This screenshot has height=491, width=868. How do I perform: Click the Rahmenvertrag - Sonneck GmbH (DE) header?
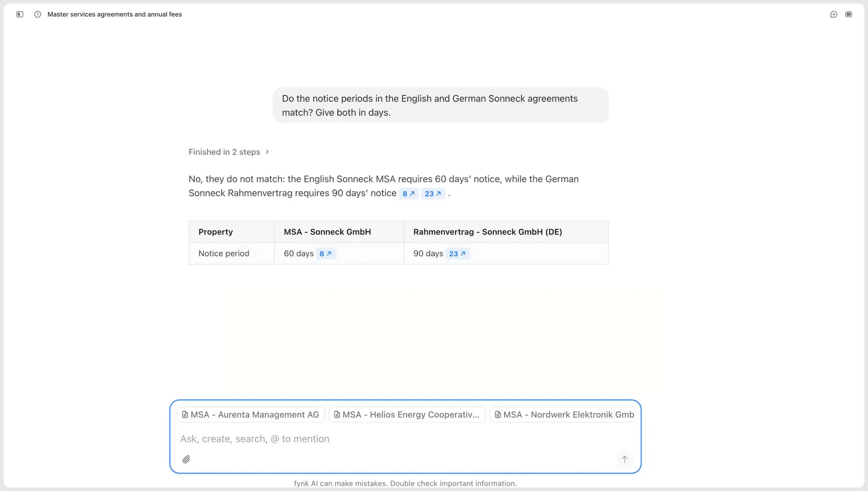(487, 232)
